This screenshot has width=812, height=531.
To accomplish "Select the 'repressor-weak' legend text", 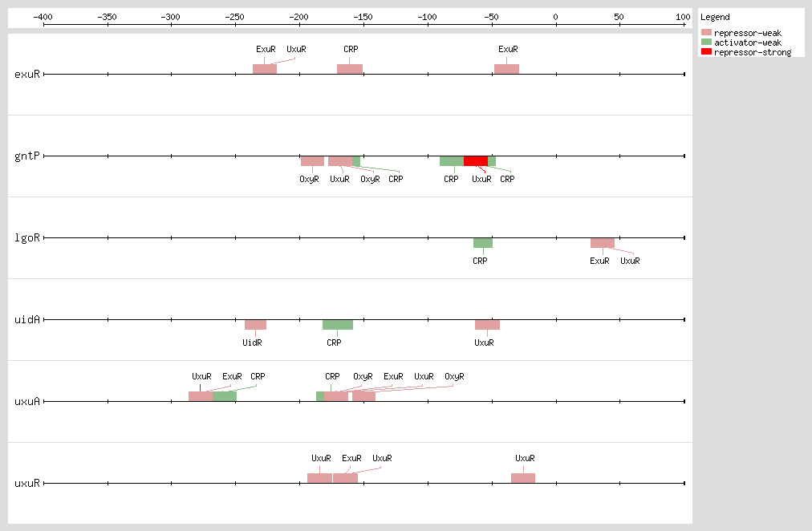I will point(747,33).
